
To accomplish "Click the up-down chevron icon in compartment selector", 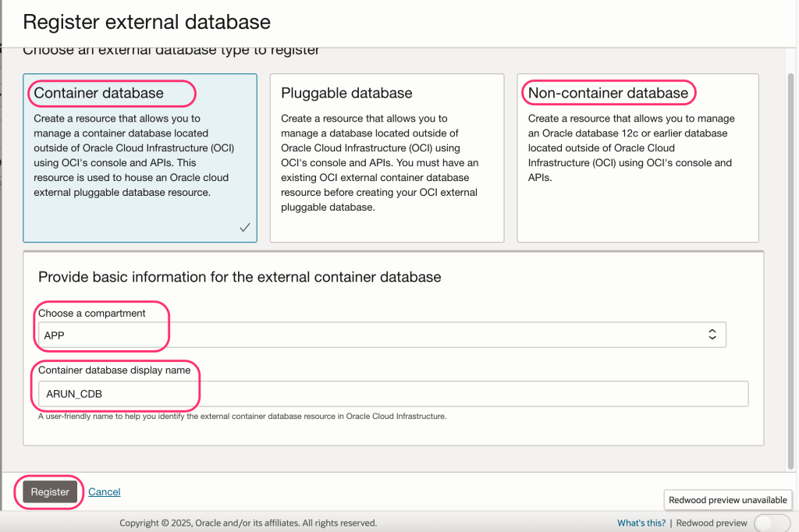I will coord(712,335).
